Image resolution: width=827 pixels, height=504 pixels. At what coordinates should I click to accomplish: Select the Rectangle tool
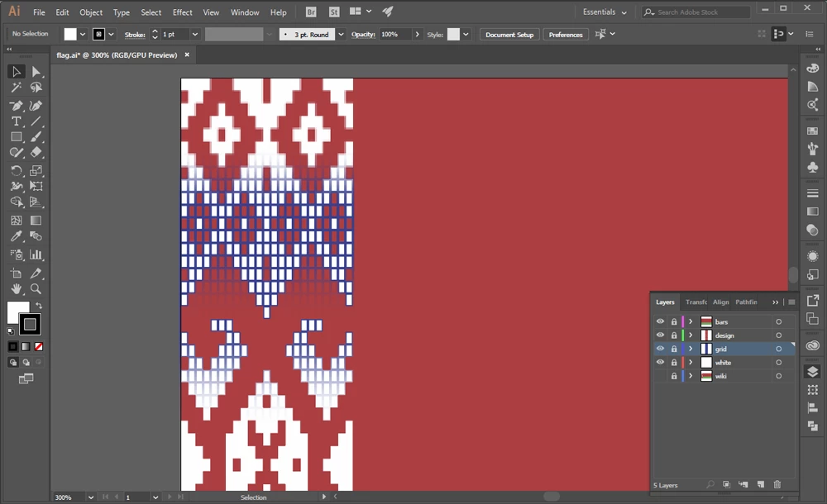[16, 137]
